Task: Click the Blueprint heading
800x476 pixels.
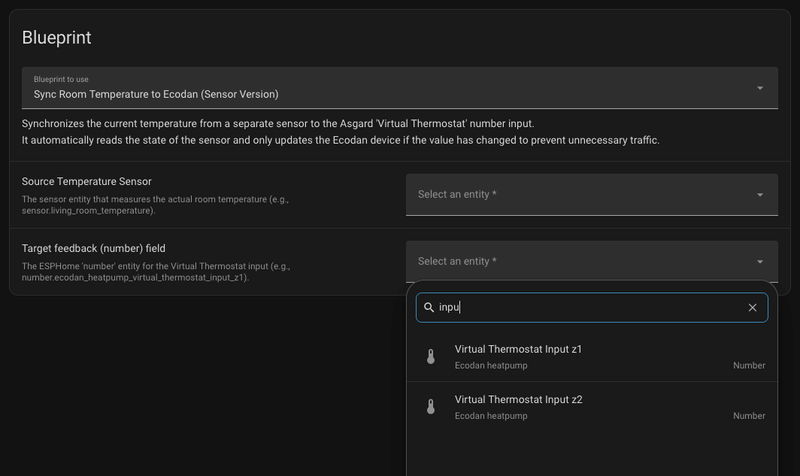Action: [x=57, y=38]
